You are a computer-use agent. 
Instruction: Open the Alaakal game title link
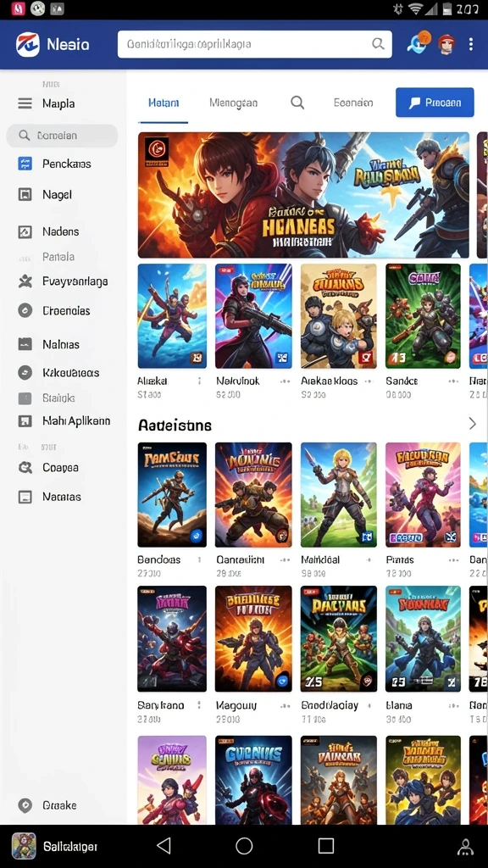[x=152, y=381]
